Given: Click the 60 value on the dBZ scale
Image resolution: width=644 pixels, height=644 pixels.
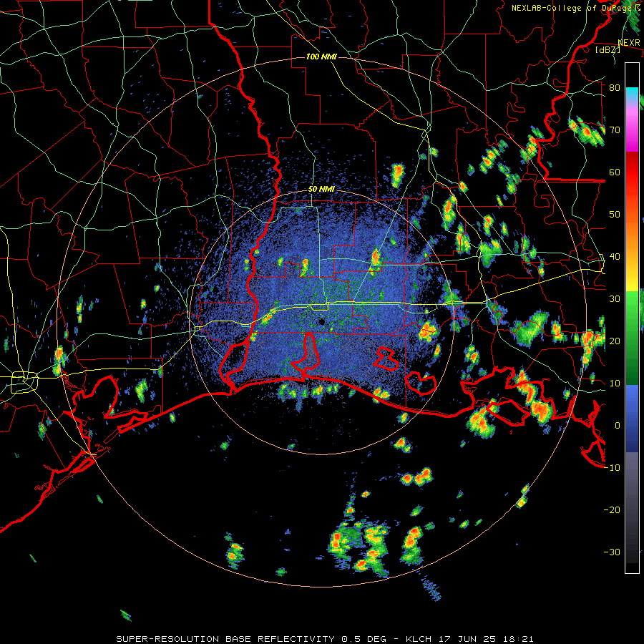Looking at the screenshot, I should 615,172.
